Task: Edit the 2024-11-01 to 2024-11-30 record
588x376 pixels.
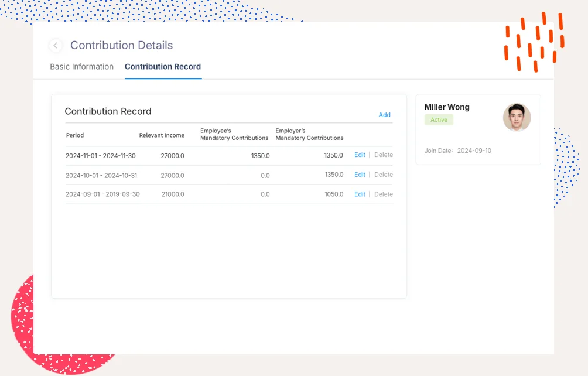Action: pos(360,155)
